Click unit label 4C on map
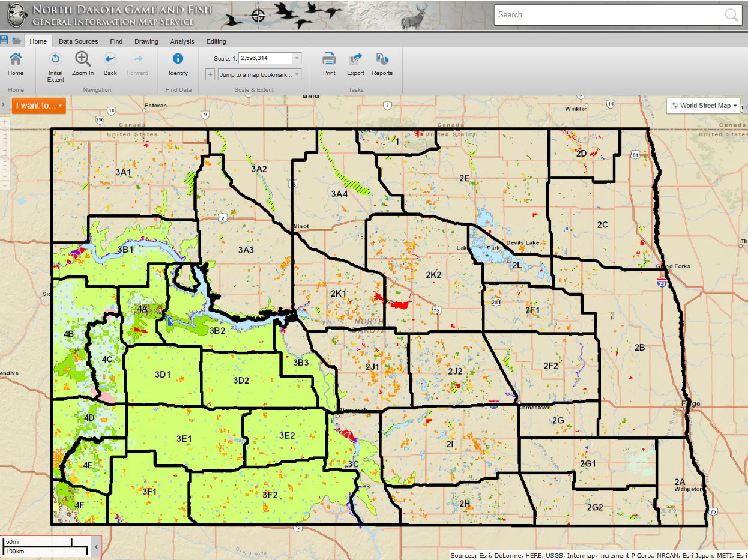748x560 pixels. [x=107, y=360]
